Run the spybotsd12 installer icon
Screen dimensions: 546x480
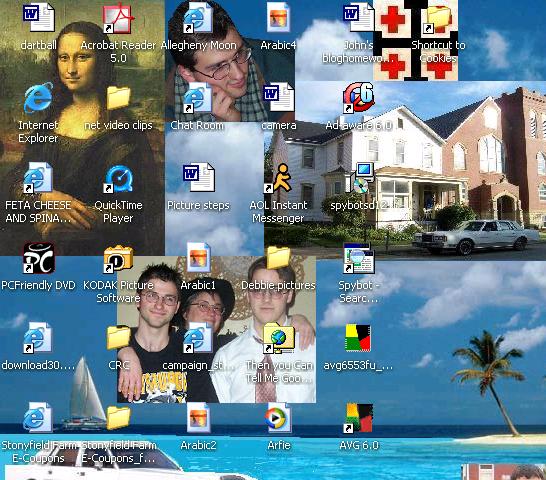click(x=359, y=178)
